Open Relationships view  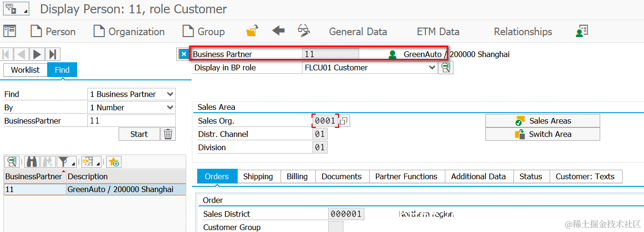523,31
